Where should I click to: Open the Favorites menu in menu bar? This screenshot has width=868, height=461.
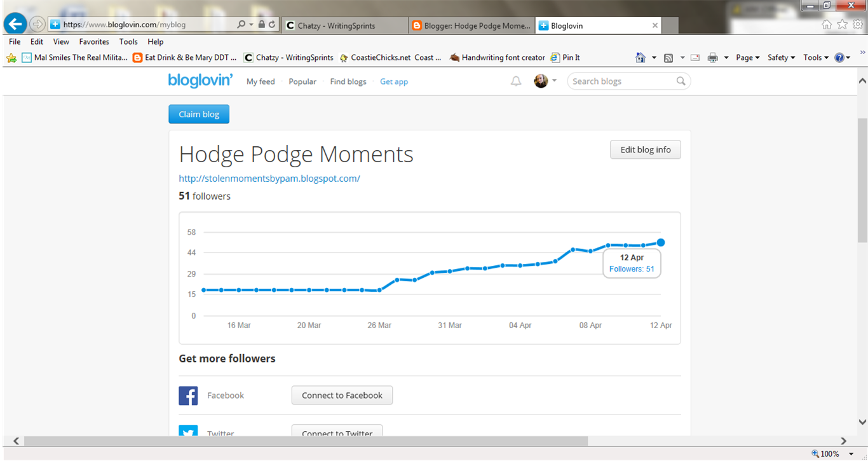pos(94,41)
